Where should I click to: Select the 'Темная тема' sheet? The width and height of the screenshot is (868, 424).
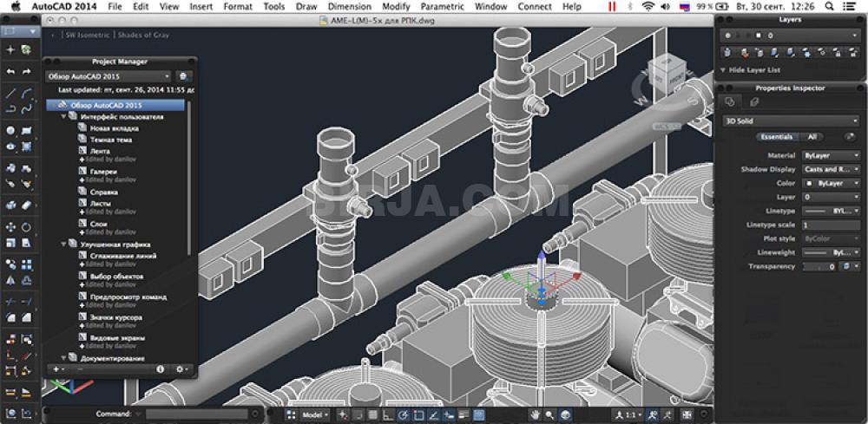point(111,140)
